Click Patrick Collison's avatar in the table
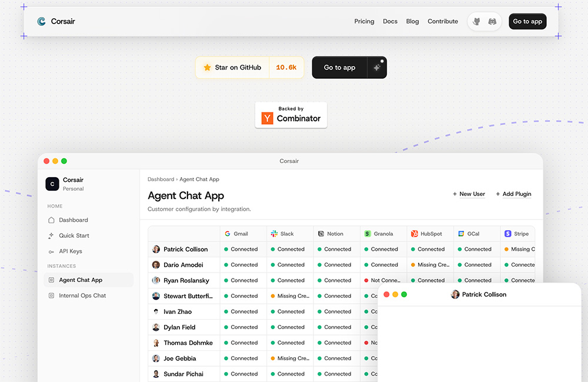Screen dimensions: 588x382 coord(156,249)
